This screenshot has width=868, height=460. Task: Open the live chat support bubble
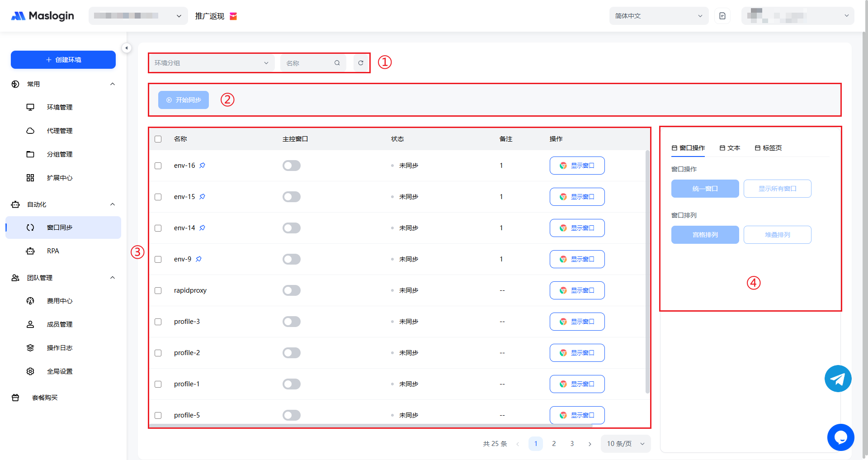coord(840,437)
